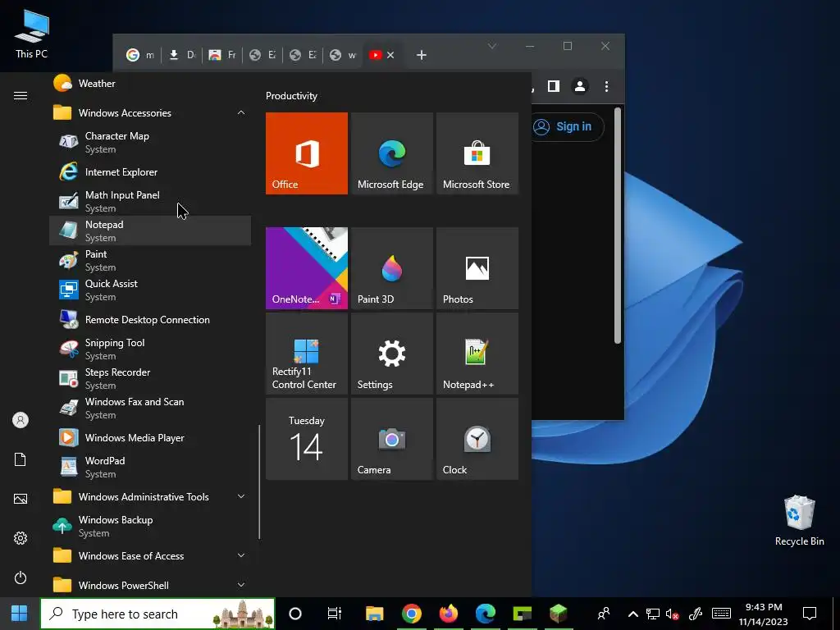Open a new browser tab
Image resolution: width=840 pixels, height=630 pixels.
tap(422, 55)
